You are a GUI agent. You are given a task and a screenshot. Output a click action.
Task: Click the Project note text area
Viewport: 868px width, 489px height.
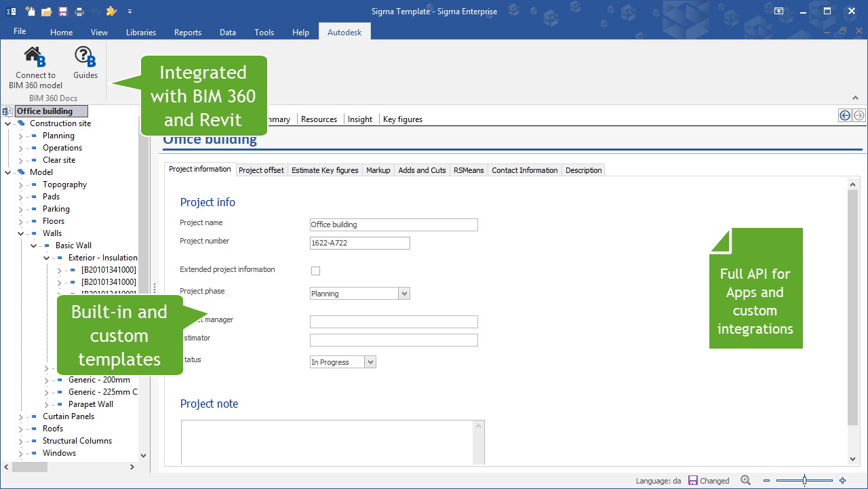point(332,443)
